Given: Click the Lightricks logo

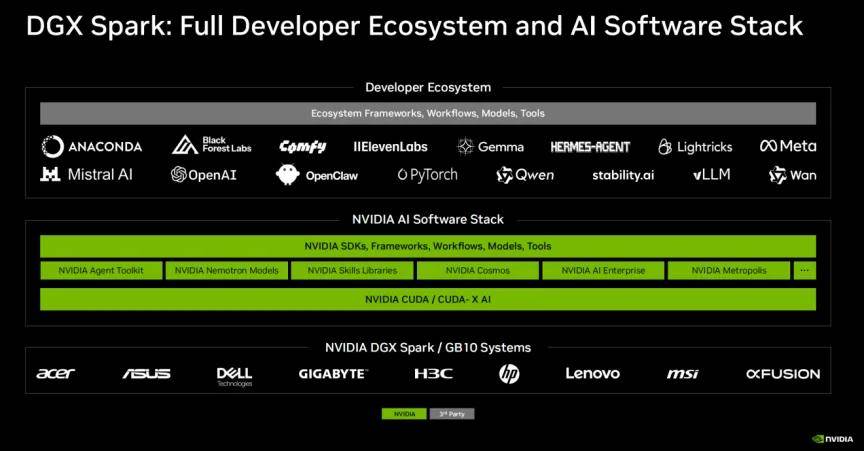Looking at the screenshot, I should pyautogui.click(x=695, y=147).
